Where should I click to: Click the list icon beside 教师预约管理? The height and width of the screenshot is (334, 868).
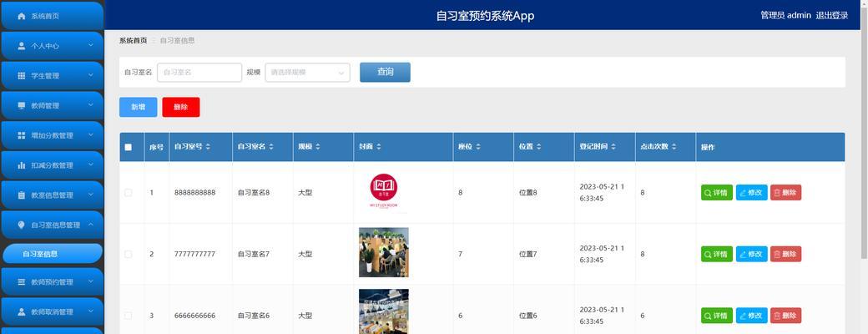[x=22, y=282]
